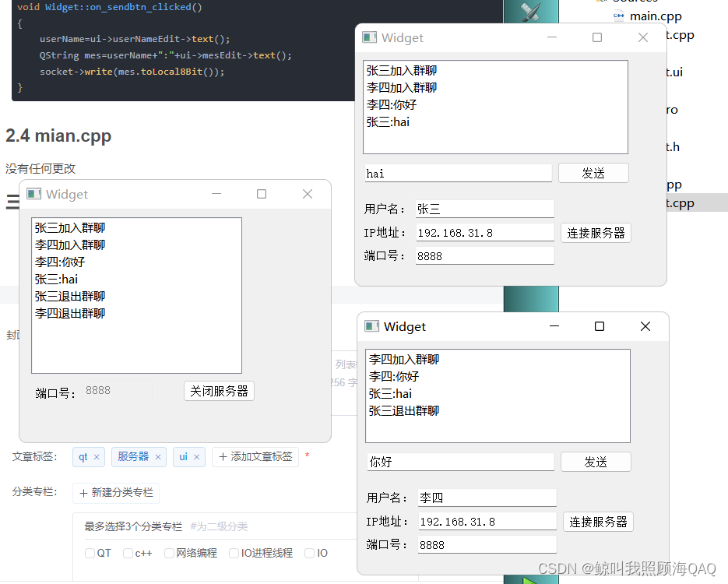The height and width of the screenshot is (584, 728).
Task: Click the 关闭服务器 button
Action: coord(219,391)
